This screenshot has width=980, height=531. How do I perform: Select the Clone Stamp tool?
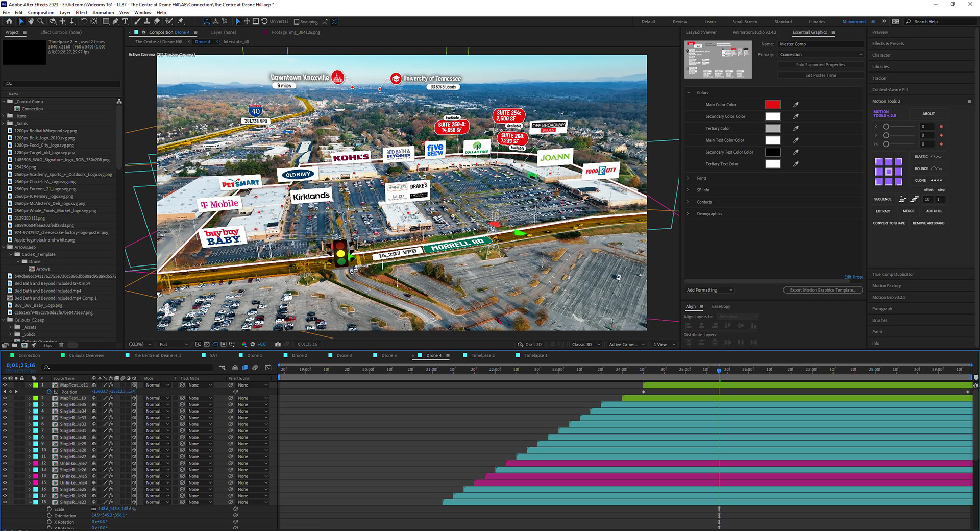tap(147, 21)
